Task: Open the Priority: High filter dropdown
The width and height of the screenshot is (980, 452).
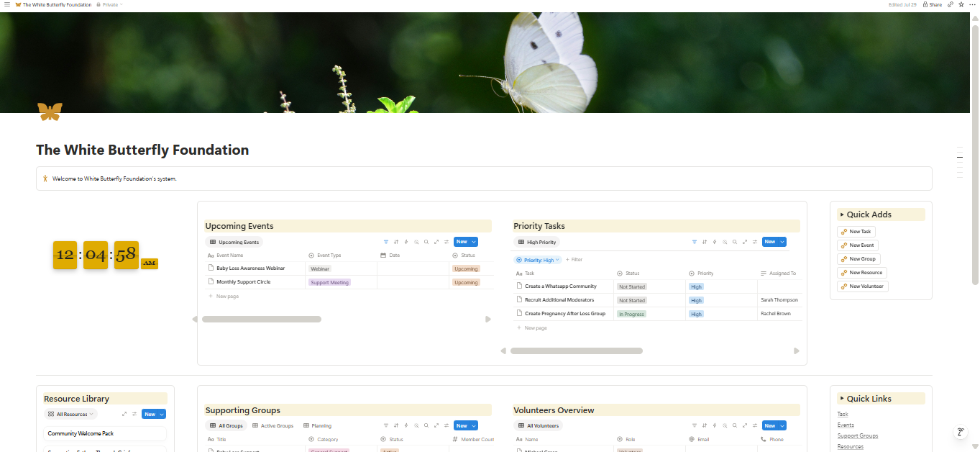Action: click(536, 260)
